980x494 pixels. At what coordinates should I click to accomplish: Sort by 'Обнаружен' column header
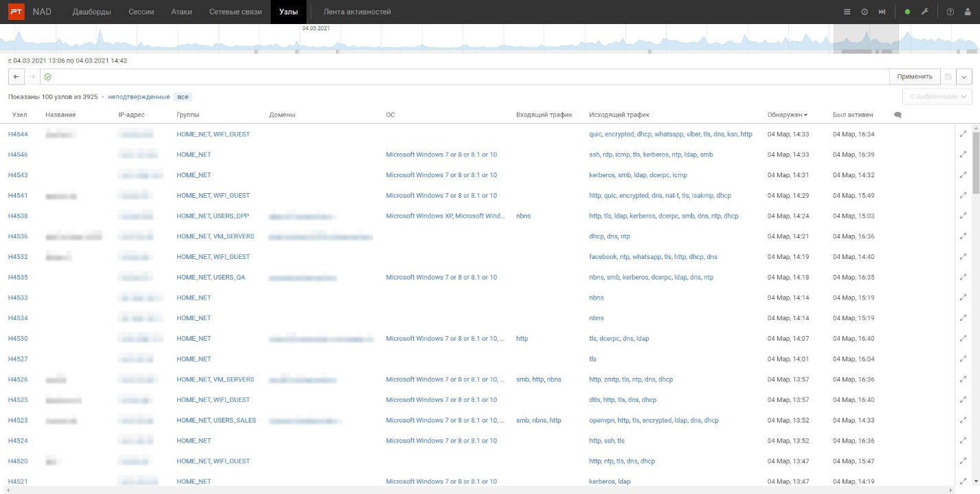787,115
